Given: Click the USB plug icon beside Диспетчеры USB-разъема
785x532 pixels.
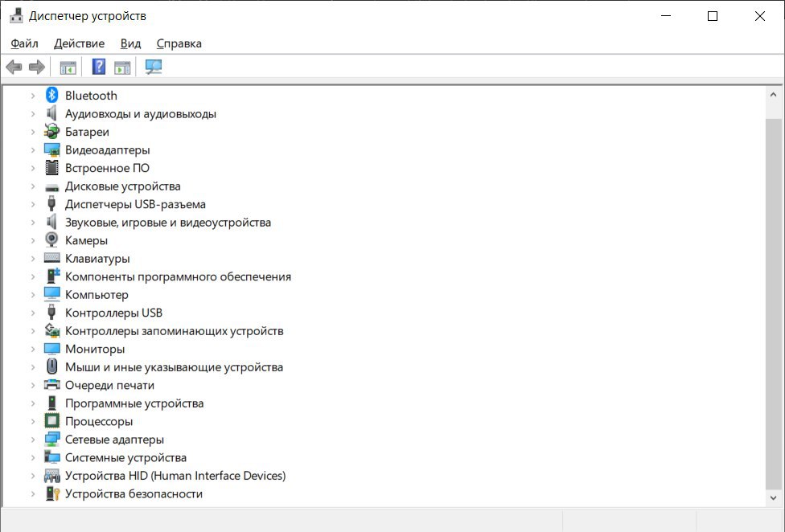Looking at the screenshot, I should pos(51,203).
